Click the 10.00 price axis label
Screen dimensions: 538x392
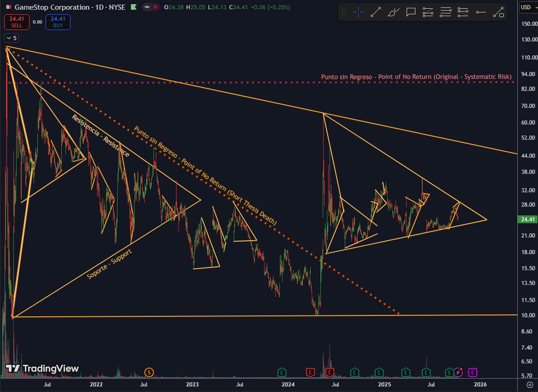point(528,315)
